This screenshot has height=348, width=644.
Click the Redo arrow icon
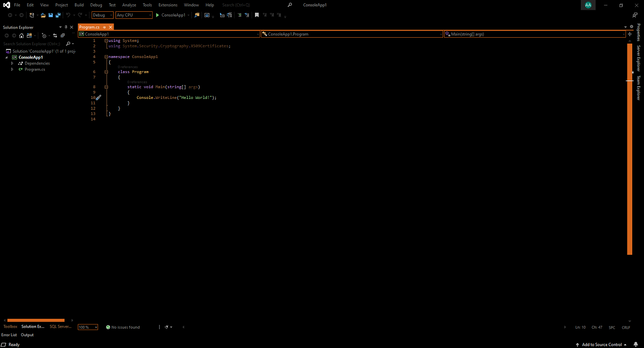[x=80, y=15]
